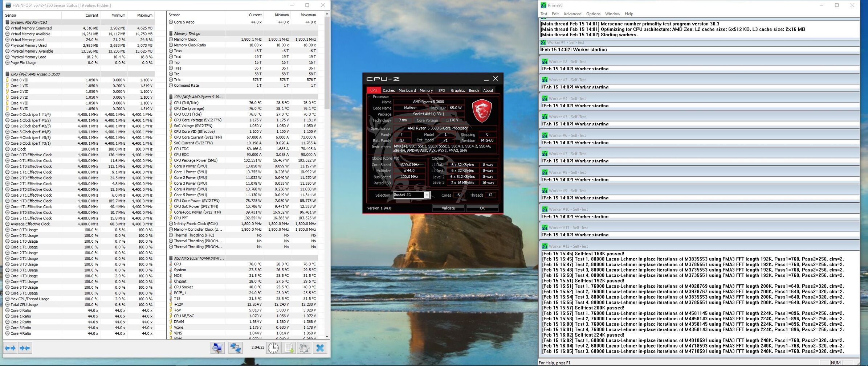The image size is (868, 366).
Task: Select the 'System: MSI MS-7C91' sensor group header
Action: 80,22
